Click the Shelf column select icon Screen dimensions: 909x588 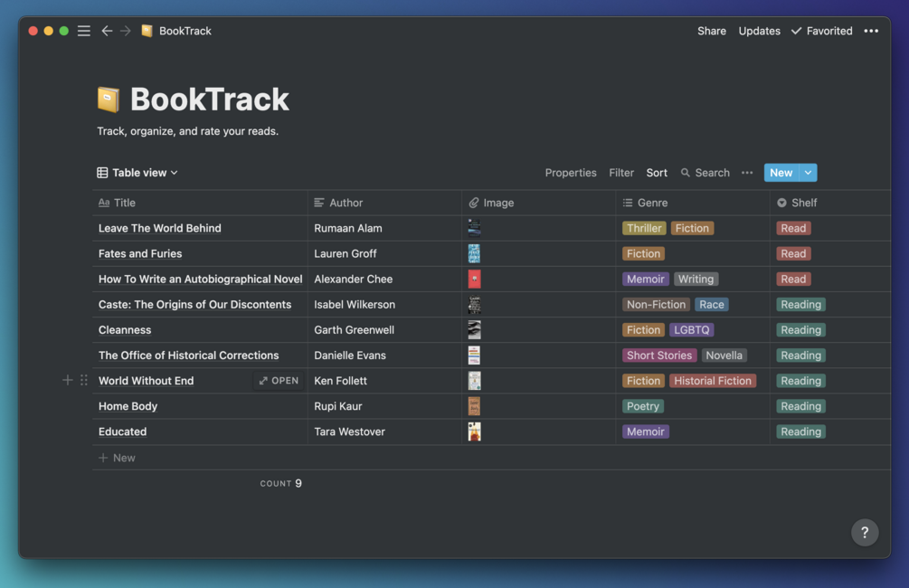tap(781, 203)
